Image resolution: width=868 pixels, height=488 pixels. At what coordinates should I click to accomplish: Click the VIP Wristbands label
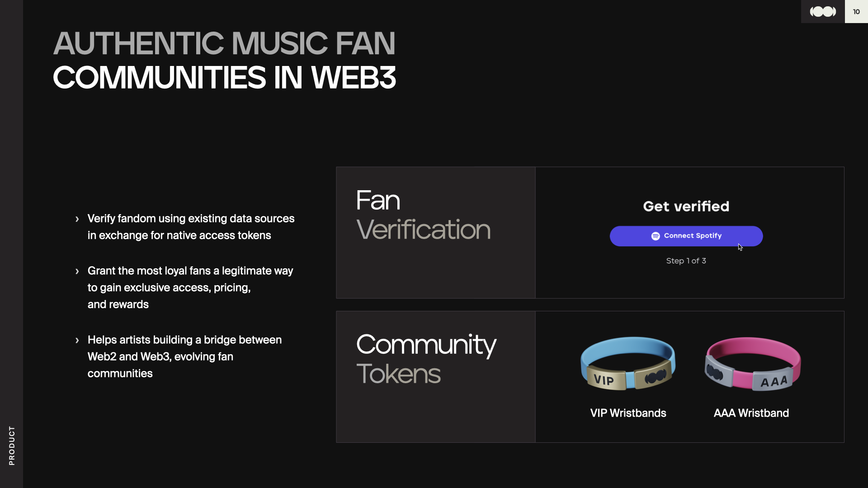point(628,413)
